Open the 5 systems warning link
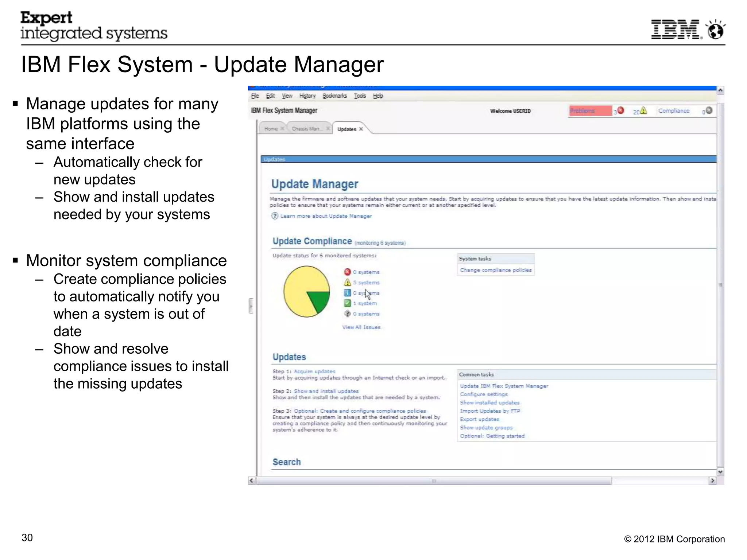The height and width of the screenshot is (560, 747). pyautogui.click(x=366, y=283)
